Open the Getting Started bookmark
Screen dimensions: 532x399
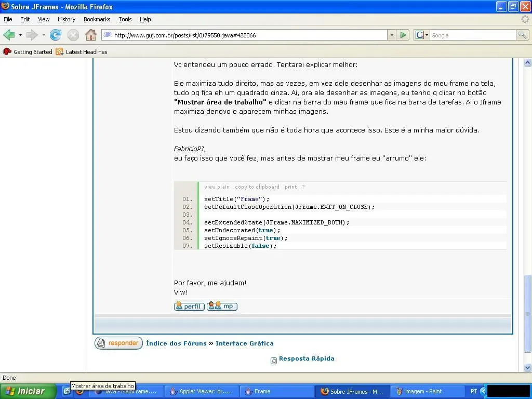[x=28, y=52]
